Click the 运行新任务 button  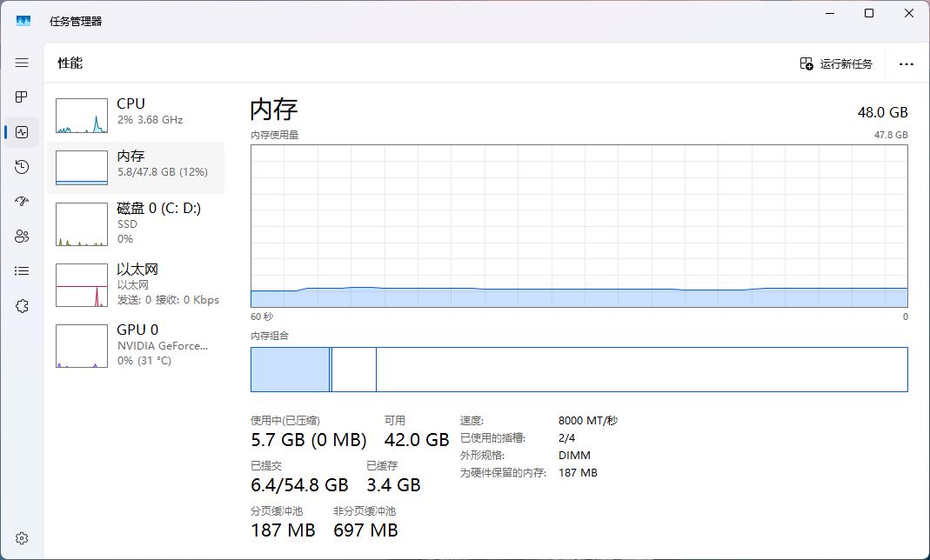(836, 63)
